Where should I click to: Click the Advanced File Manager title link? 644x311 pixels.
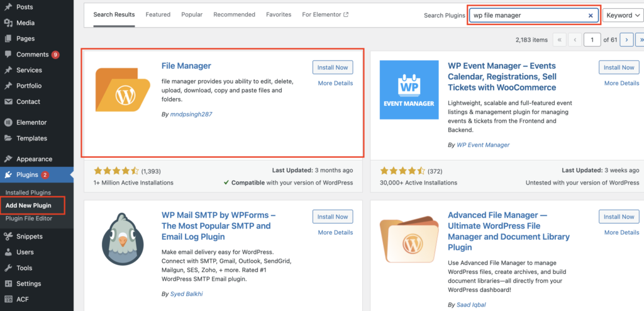coord(509,231)
